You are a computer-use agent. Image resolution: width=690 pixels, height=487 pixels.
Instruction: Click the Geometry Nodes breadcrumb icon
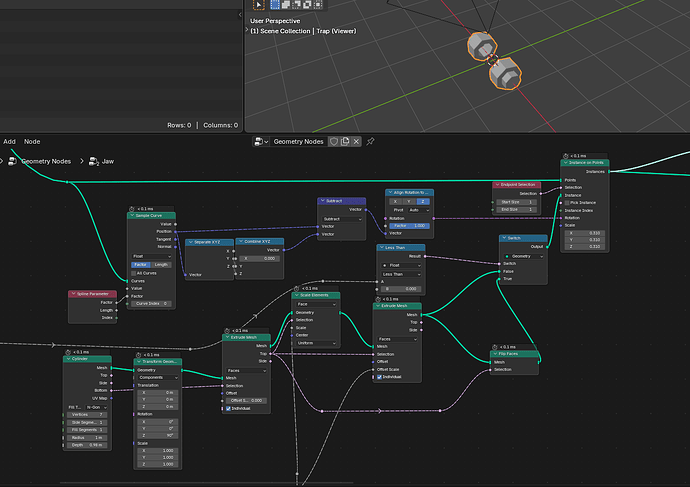pos(12,161)
